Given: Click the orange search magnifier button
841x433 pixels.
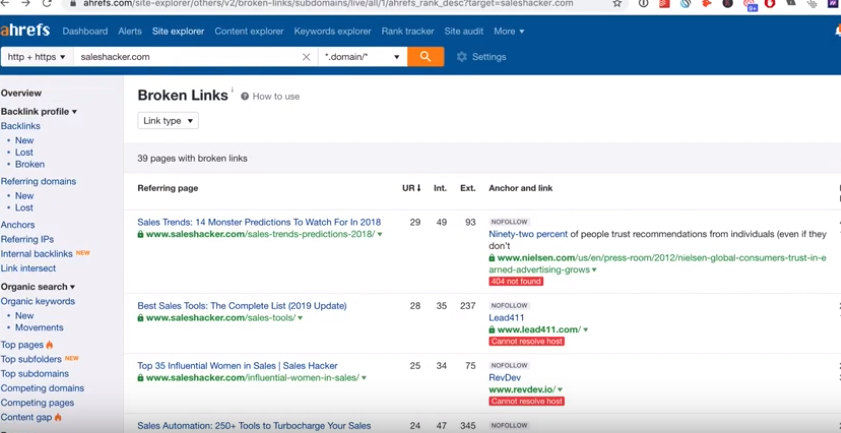Looking at the screenshot, I should 425,57.
